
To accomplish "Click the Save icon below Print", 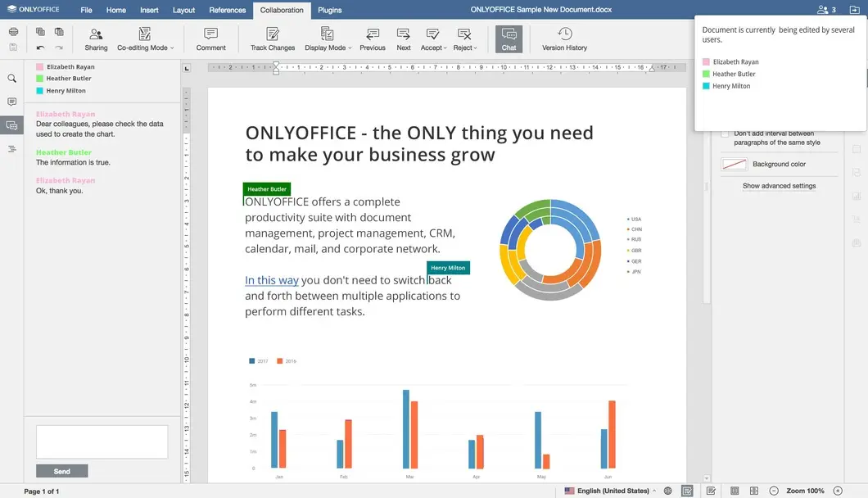I will (x=13, y=48).
